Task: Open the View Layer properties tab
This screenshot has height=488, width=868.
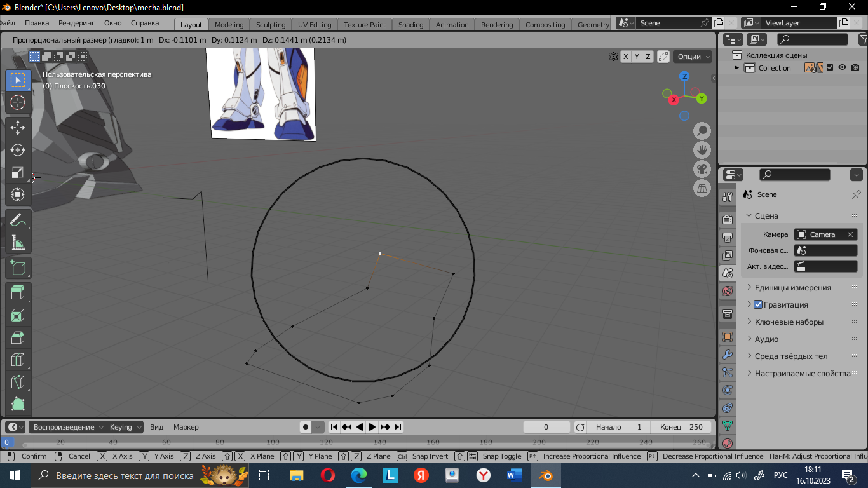Action: [728, 255]
